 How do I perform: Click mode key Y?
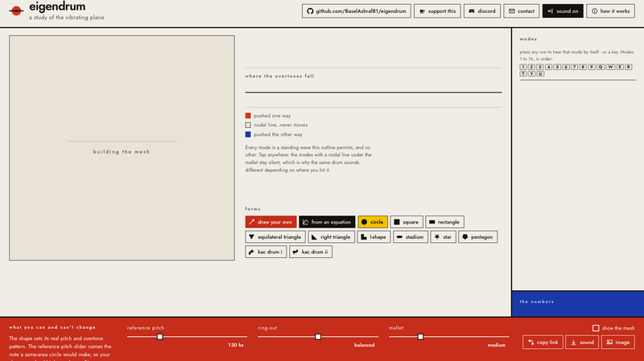click(531, 74)
